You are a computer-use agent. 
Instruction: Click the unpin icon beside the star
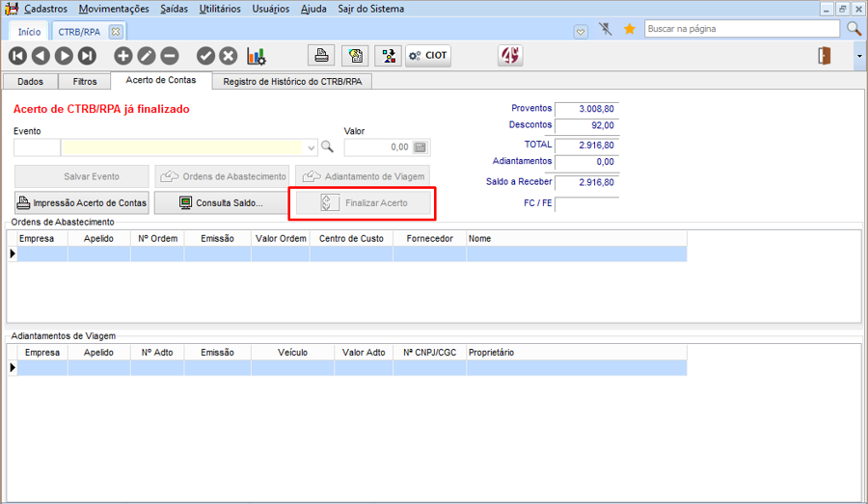606,29
